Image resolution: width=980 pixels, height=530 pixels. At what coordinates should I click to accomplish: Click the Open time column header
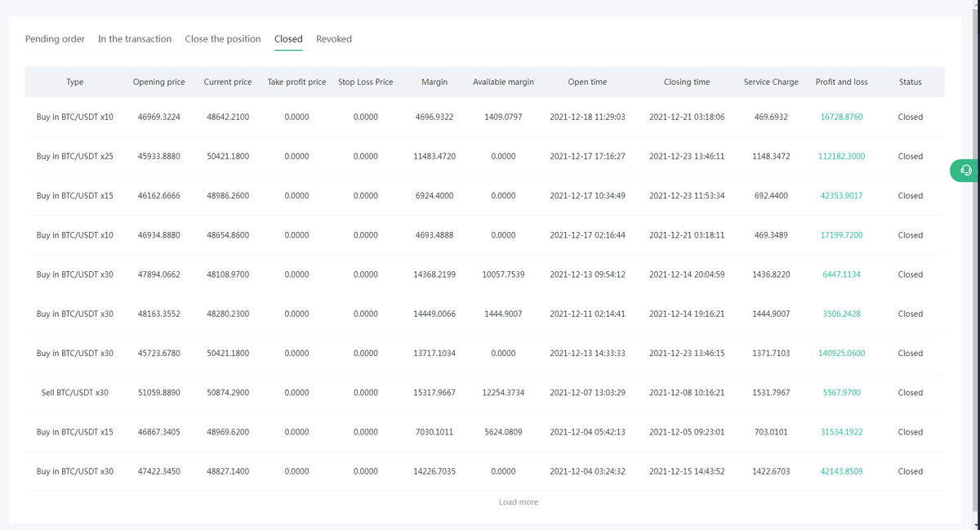pyautogui.click(x=587, y=82)
